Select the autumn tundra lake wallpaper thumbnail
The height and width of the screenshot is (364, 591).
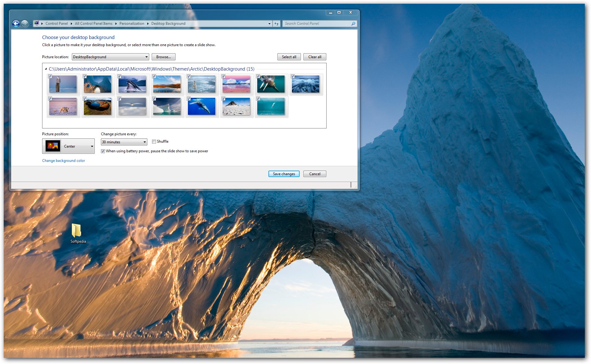pyautogui.click(x=167, y=84)
